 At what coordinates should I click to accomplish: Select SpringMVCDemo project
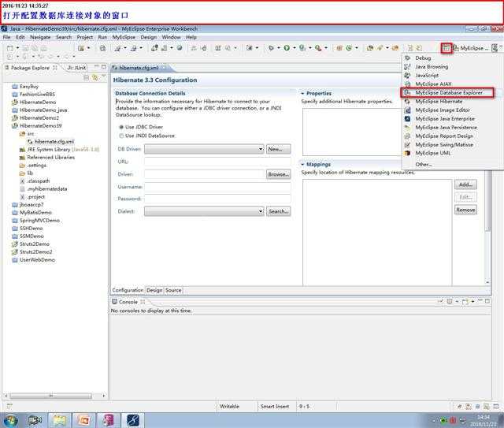[39, 221]
